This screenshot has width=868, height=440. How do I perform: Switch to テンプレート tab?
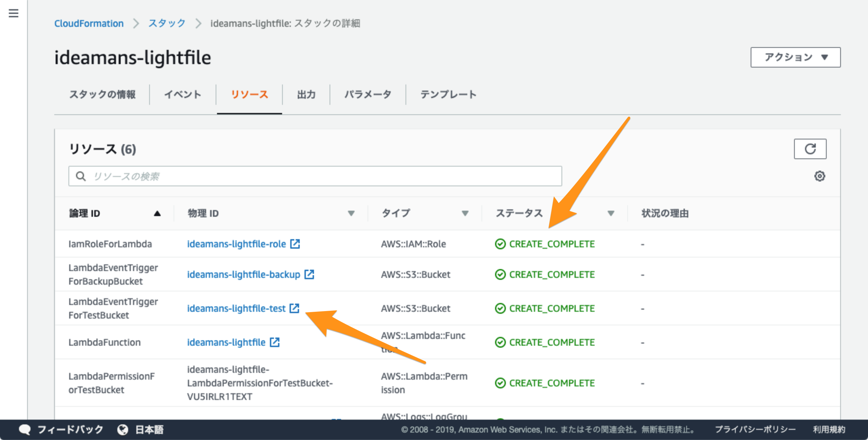448,94
